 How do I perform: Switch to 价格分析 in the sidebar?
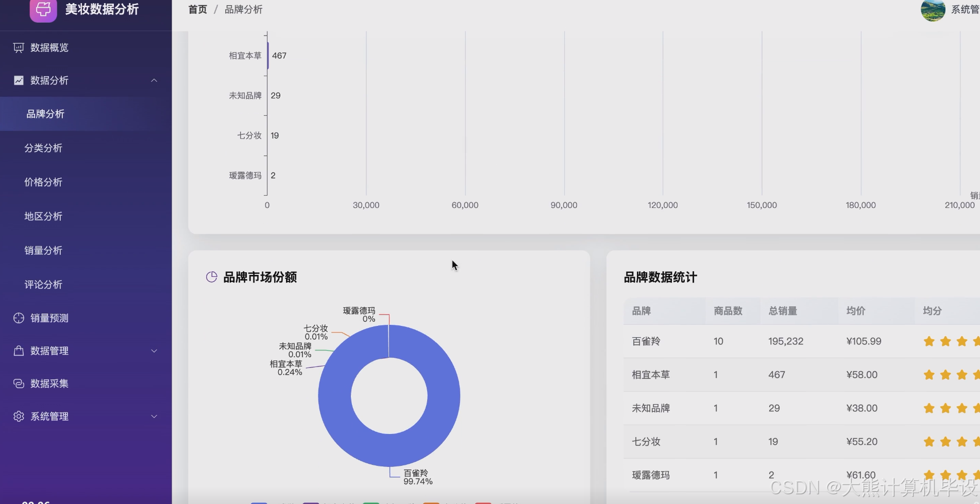43,182
